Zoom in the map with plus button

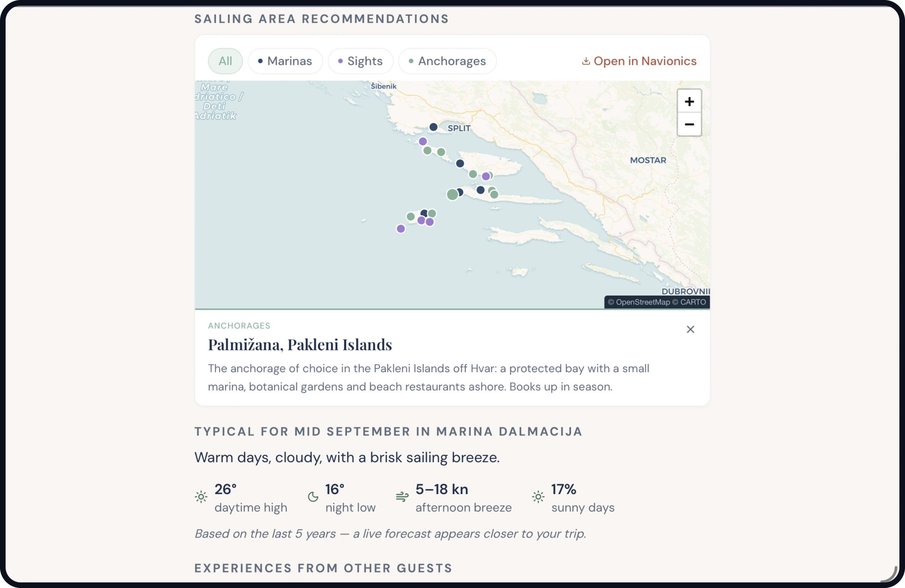[689, 101]
